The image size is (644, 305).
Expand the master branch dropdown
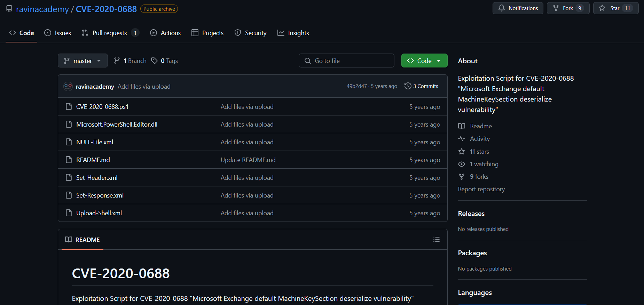(83, 61)
